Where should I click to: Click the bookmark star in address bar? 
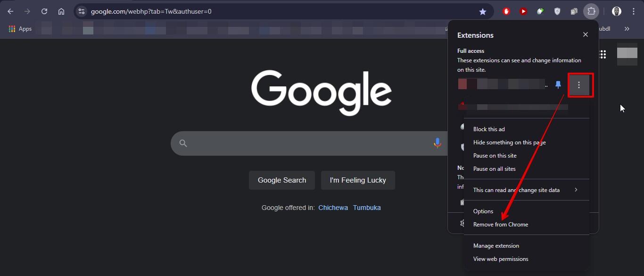coord(482,11)
